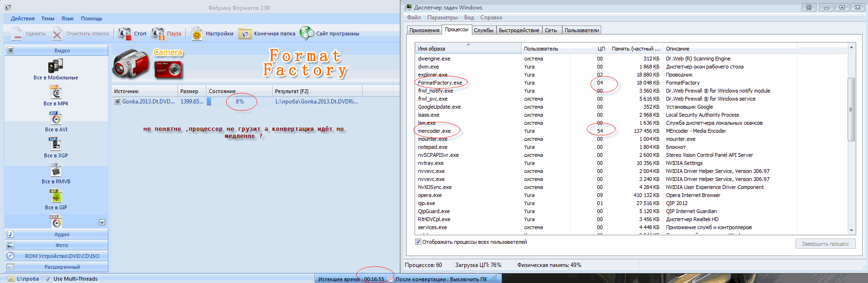Choose the Все в GIF icon

[x=55, y=196]
